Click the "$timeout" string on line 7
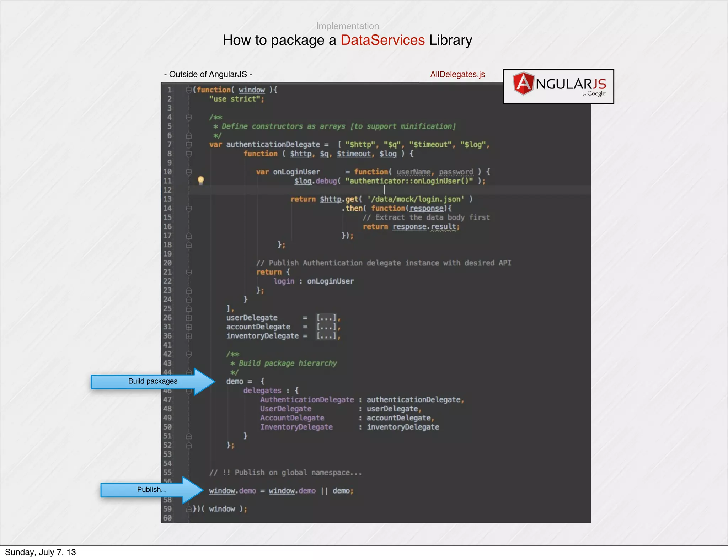The width and height of the screenshot is (728, 560). click(x=430, y=145)
